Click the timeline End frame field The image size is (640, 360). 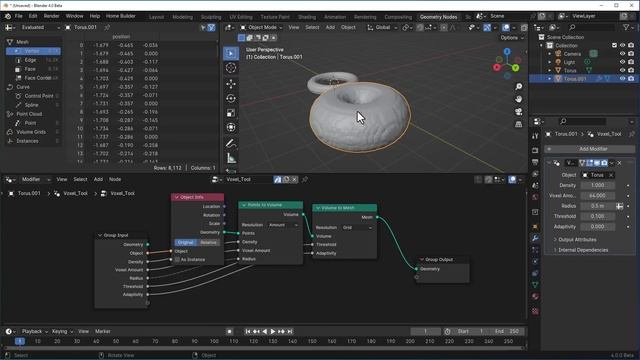[x=506, y=331]
